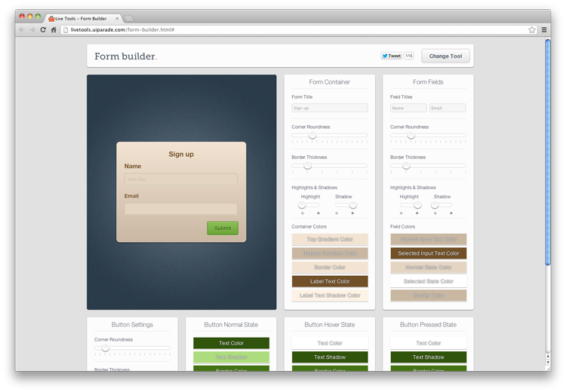Open Chrome hamburger menu

tap(544, 29)
